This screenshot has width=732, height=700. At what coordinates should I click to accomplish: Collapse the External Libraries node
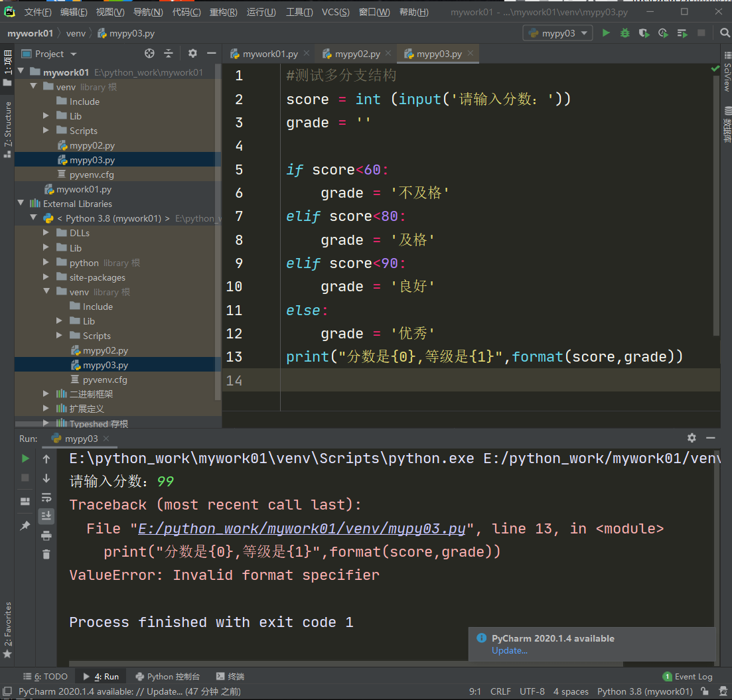click(21, 203)
